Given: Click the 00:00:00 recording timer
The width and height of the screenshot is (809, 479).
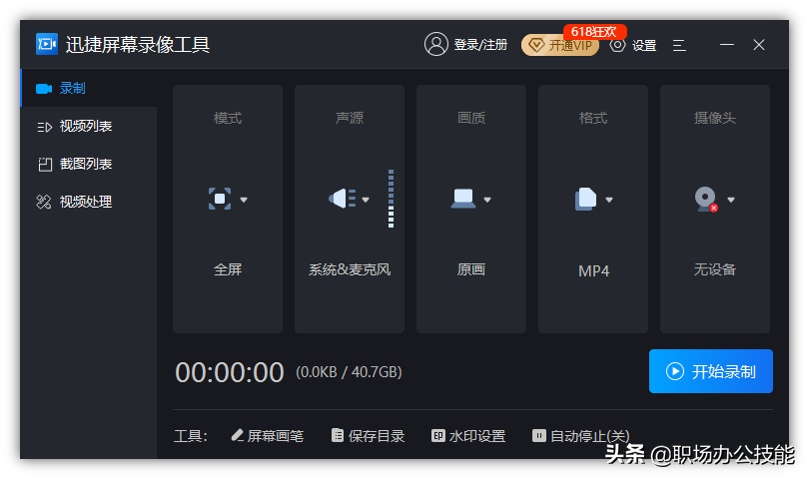Looking at the screenshot, I should [230, 372].
